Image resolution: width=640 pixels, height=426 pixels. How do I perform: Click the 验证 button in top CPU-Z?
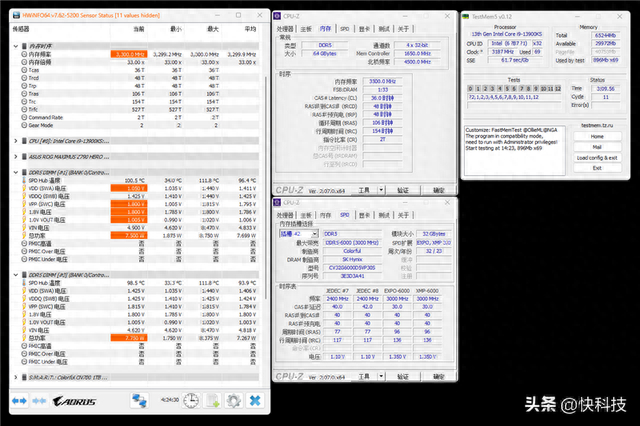[x=402, y=189]
